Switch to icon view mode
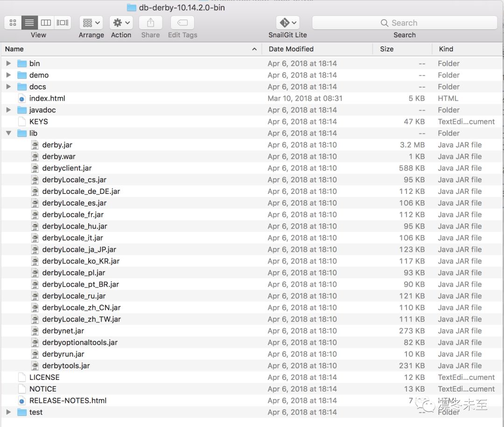 click(13, 23)
